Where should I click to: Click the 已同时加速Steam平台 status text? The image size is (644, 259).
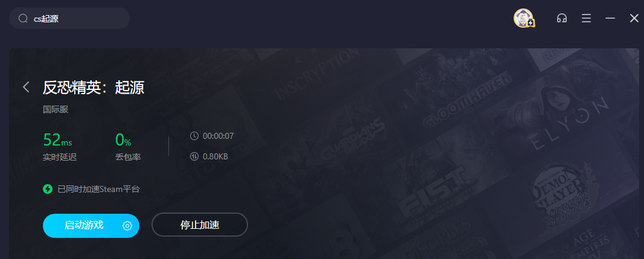point(98,189)
